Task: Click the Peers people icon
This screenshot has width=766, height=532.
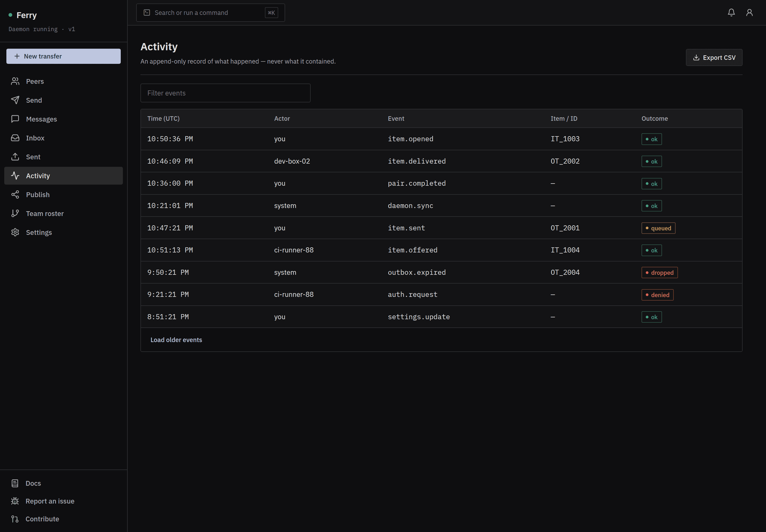Action: pyautogui.click(x=15, y=81)
